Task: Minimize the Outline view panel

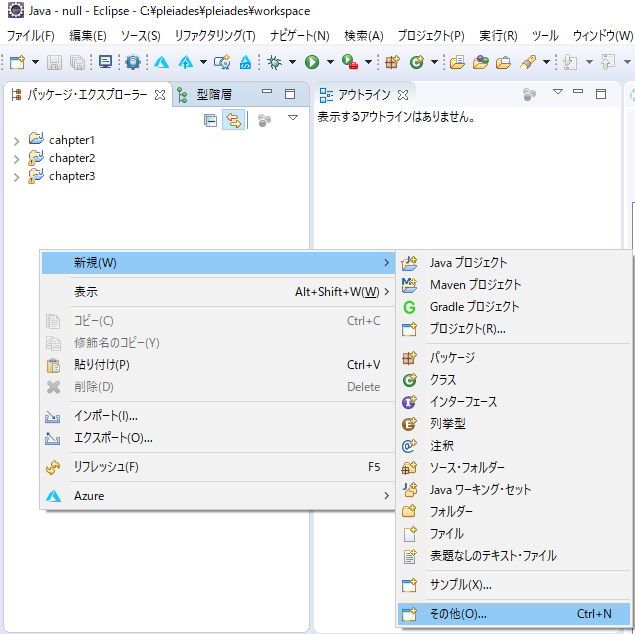Action: click(578, 92)
